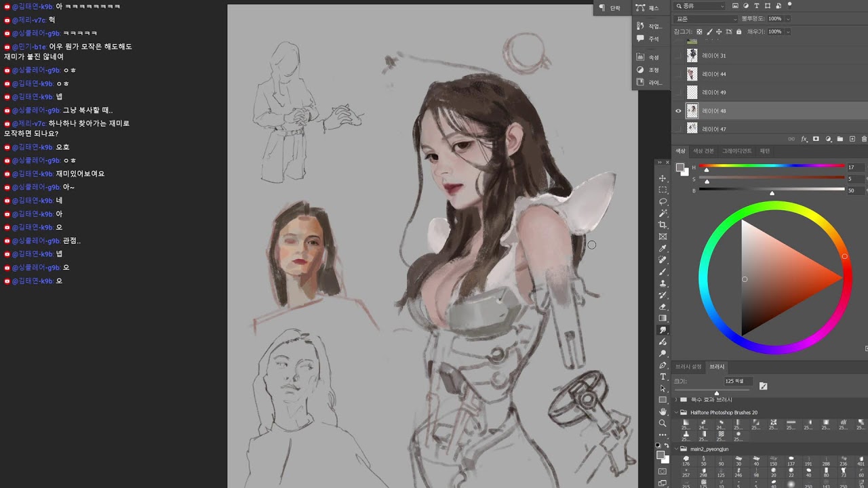Image resolution: width=868 pixels, height=488 pixels.
Task: Select the Rectangle shape tool
Action: click(x=663, y=400)
